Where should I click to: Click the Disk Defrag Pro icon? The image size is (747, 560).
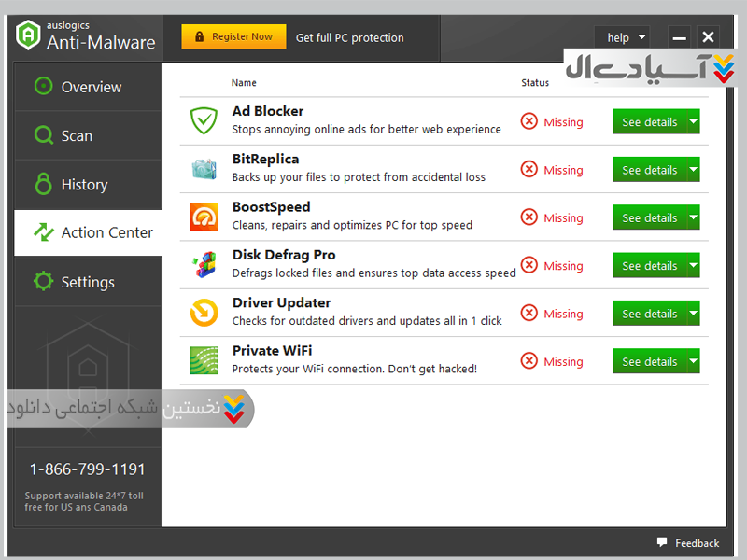(x=204, y=265)
